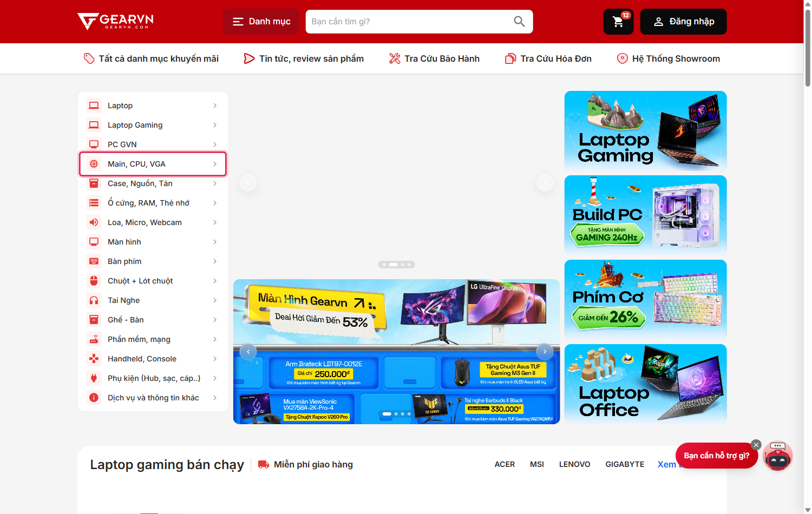Click the Đăng nhập button
Image resolution: width=812 pixels, height=514 pixels.
683,22
